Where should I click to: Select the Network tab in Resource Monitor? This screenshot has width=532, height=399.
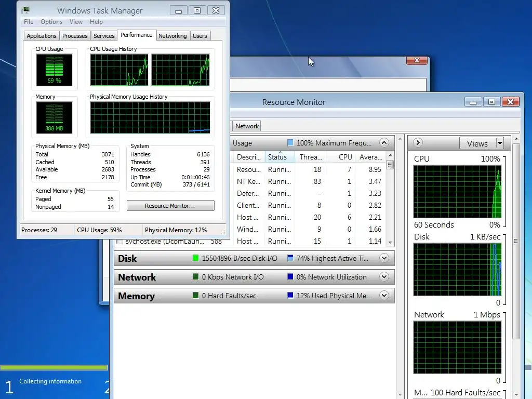coord(247,126)
